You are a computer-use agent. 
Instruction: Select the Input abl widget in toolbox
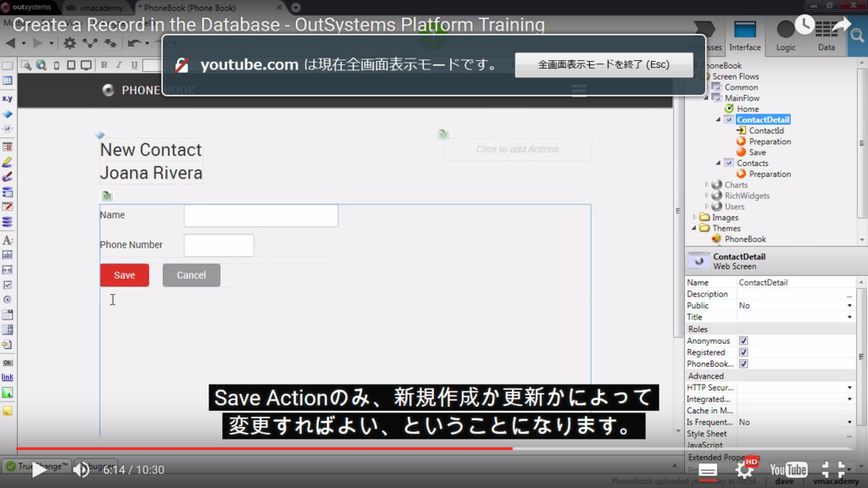(7, 255)
